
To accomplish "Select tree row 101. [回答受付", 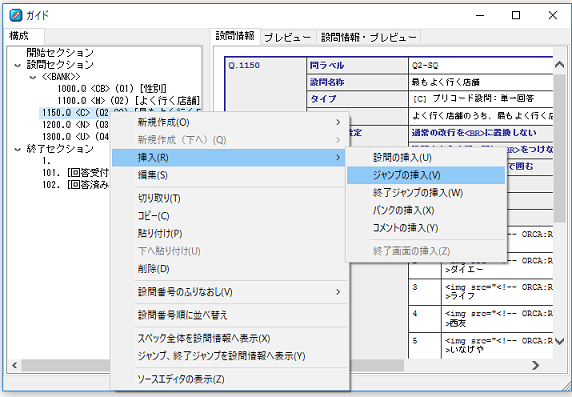I will point(75,173).
